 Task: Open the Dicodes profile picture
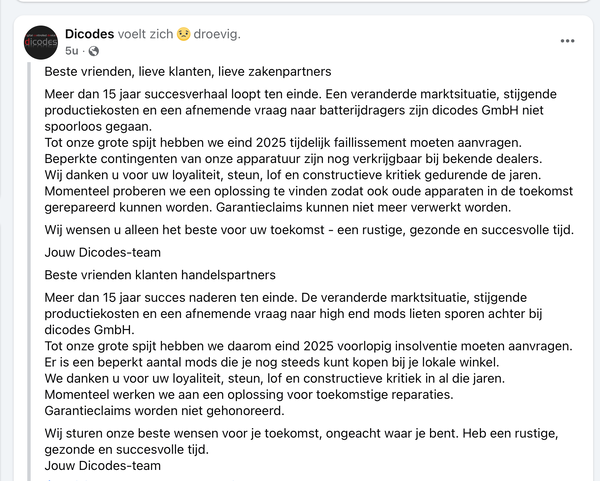tap(41, 41)
